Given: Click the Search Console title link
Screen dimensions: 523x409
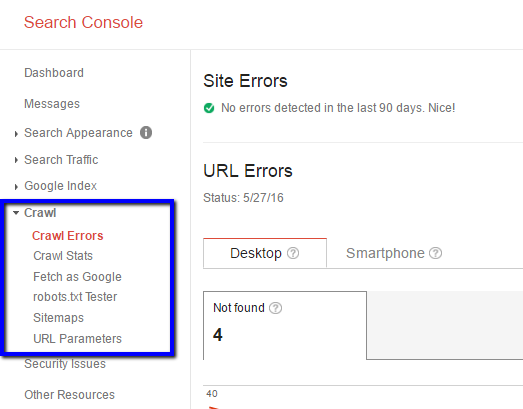Looking at the screenshot, I should (x=83, y=23).
